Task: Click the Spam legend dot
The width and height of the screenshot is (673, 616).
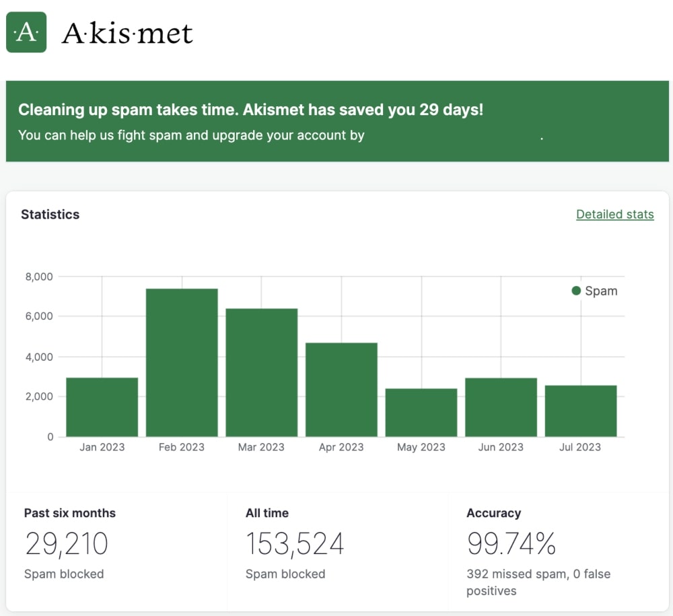Action: (x=576, y=291)
